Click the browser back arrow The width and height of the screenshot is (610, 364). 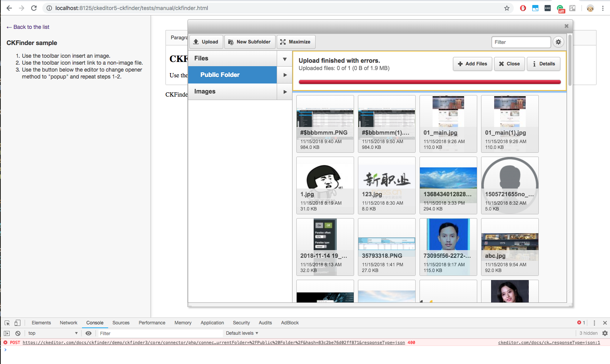[x=9, y=8]
